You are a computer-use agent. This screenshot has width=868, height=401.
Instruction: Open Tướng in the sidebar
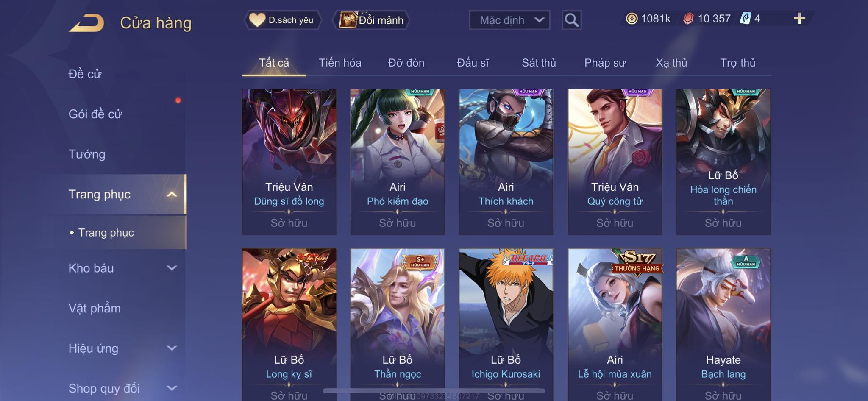pyautogui.click(x=87, y=154)
